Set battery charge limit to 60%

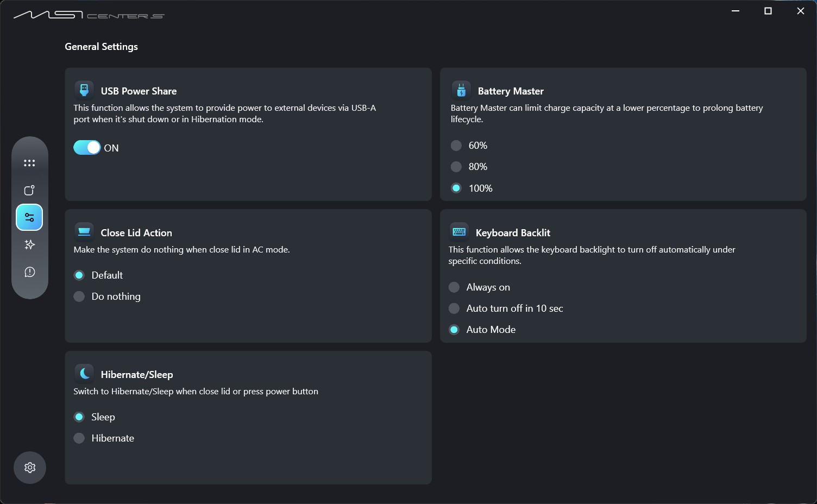click(456, 146)
